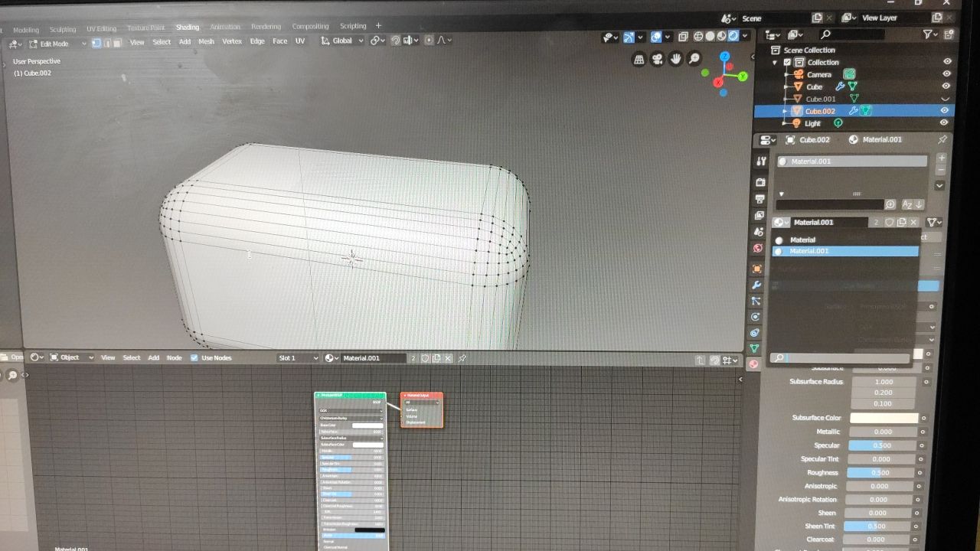Screen dimensions: 980x551
Task: Click the pan view hand icon
Action: click(676, 59)
